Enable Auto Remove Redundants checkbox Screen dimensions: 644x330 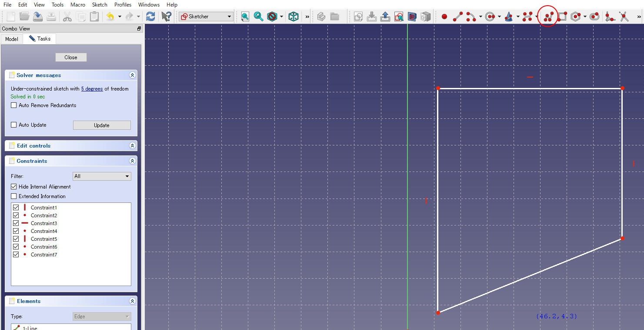[x=14, y=105]
